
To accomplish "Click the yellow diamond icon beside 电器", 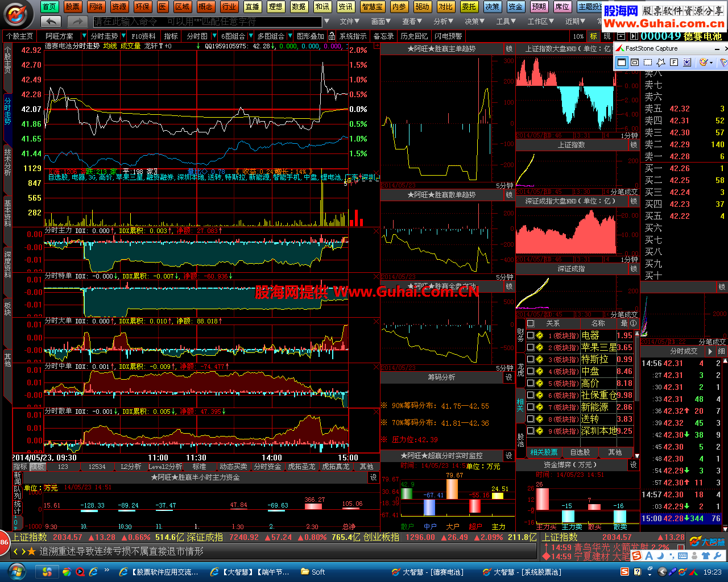I will [540, 335].
